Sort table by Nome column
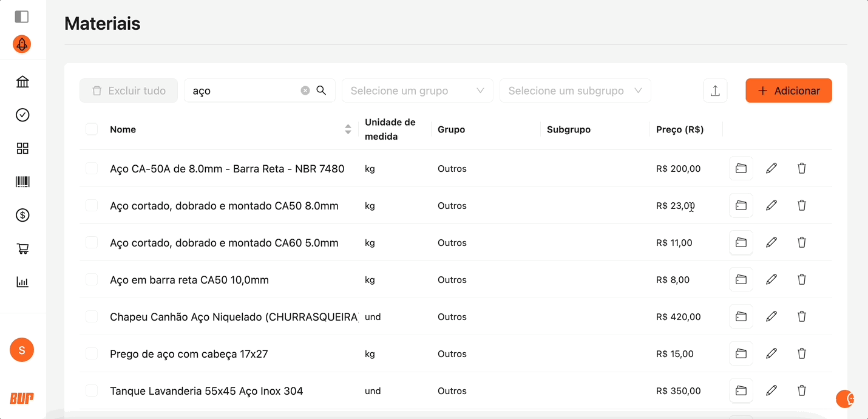This screenshot has width=868, height=419. (348, 129)
